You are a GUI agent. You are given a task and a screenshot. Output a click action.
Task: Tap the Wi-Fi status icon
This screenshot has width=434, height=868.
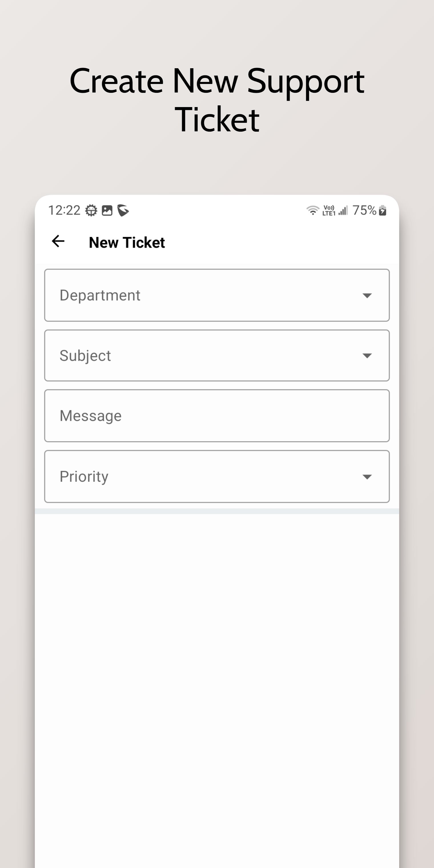(x=312, y=211)
